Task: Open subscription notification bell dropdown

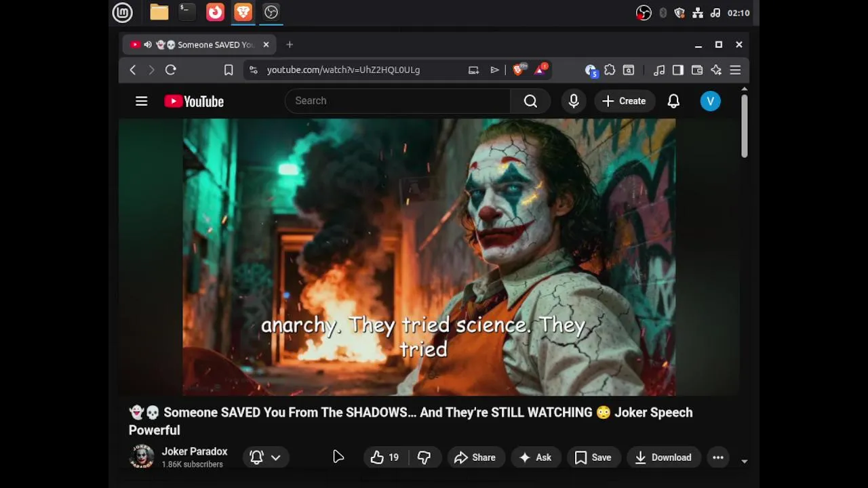Action: (x=266, y=457)
